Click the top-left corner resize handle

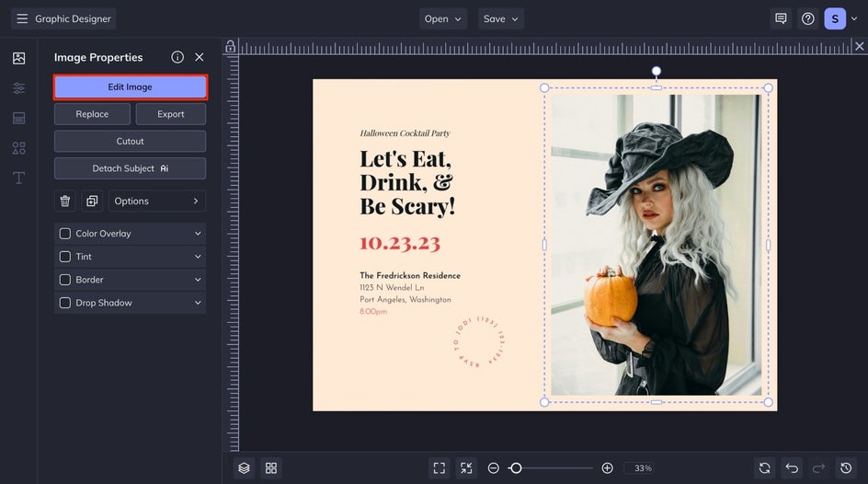[x=544, y=88]
